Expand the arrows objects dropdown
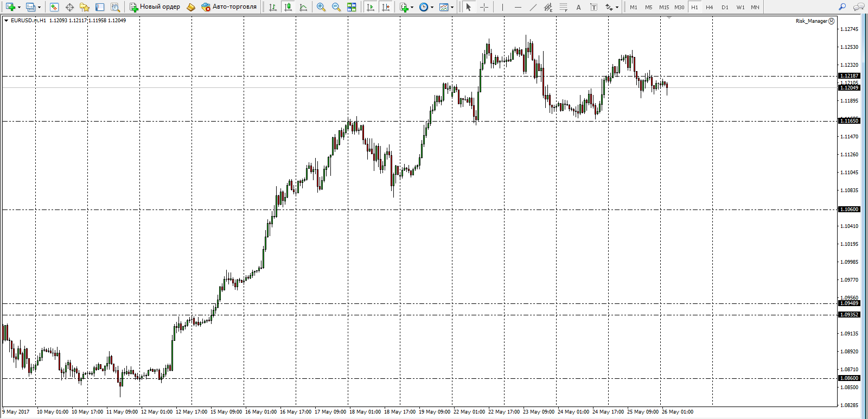Image resolution: width=868 pixels, height=419 pixels. [617, 8]
